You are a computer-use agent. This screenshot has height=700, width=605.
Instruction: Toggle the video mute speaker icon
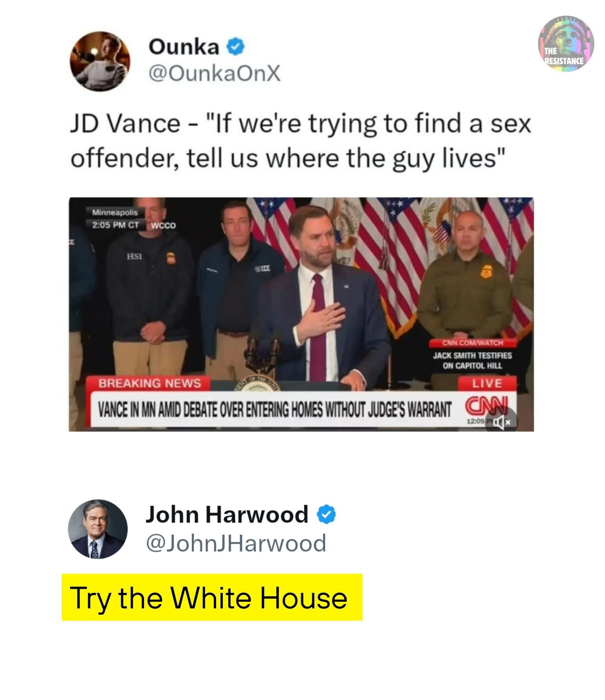[x=500, y=422]
